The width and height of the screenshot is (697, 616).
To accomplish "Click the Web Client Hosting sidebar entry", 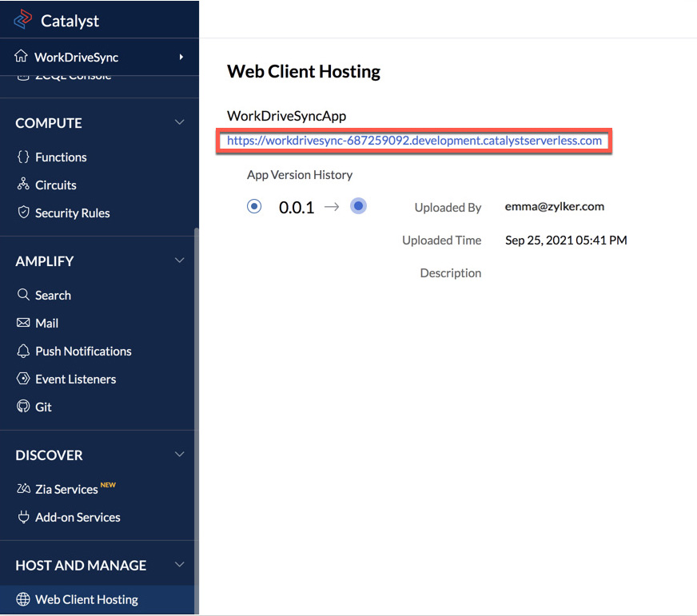I will [86, 599].
